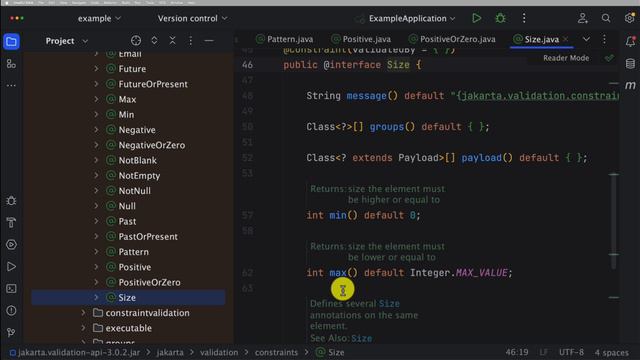Expand the NotBlank node chevron
The image size is (640, 360).
tap(96, 160)
